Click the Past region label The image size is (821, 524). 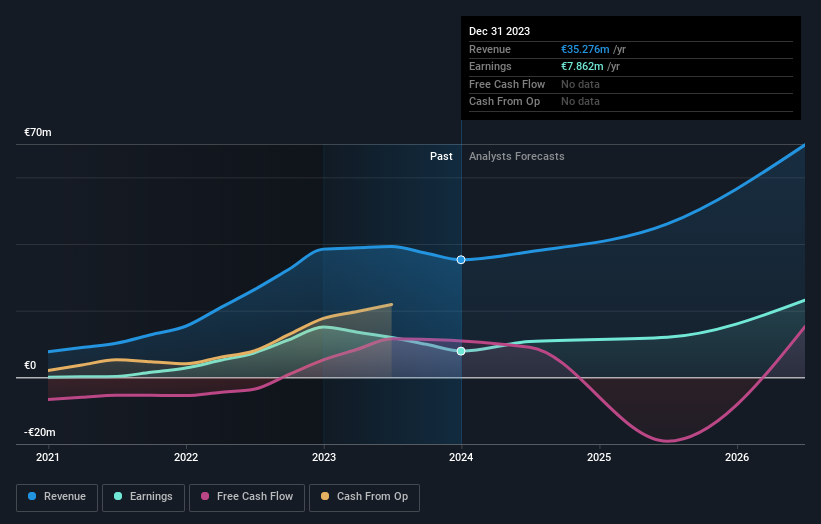[x=441, y=157]
